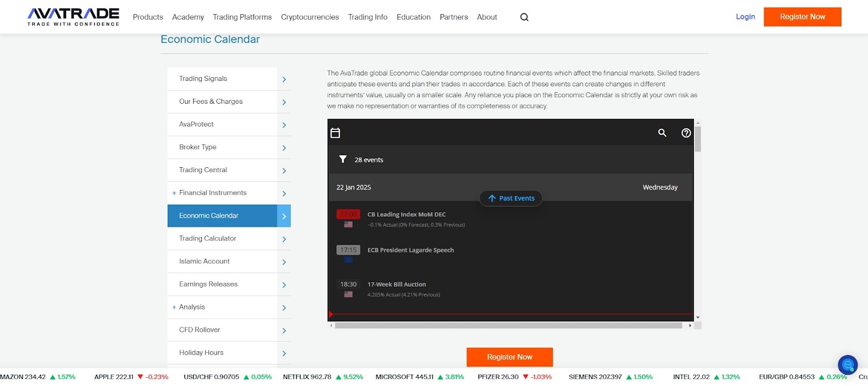Image resolution: width=868 pixels, height=386 pixels.
Task: Open the live chat bubble icon
Action: coord(847,364)
